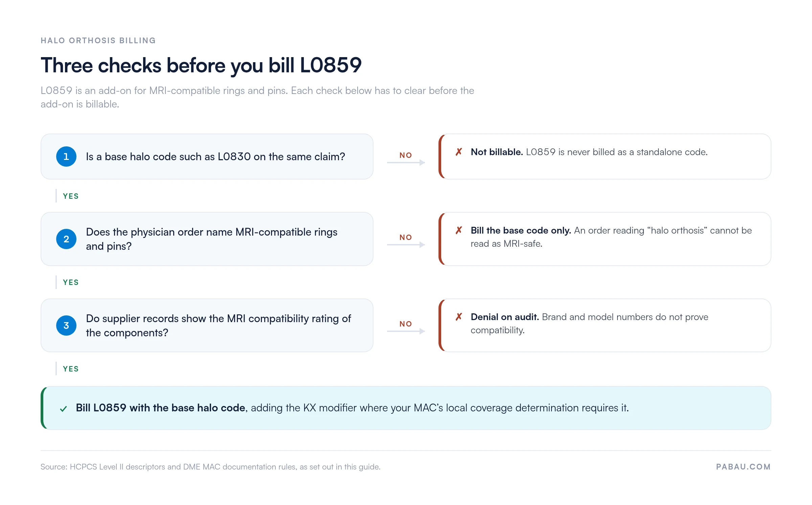
Task: Click the Bill L0859 with base halo code banner
Action: click(x=406, y=408)
